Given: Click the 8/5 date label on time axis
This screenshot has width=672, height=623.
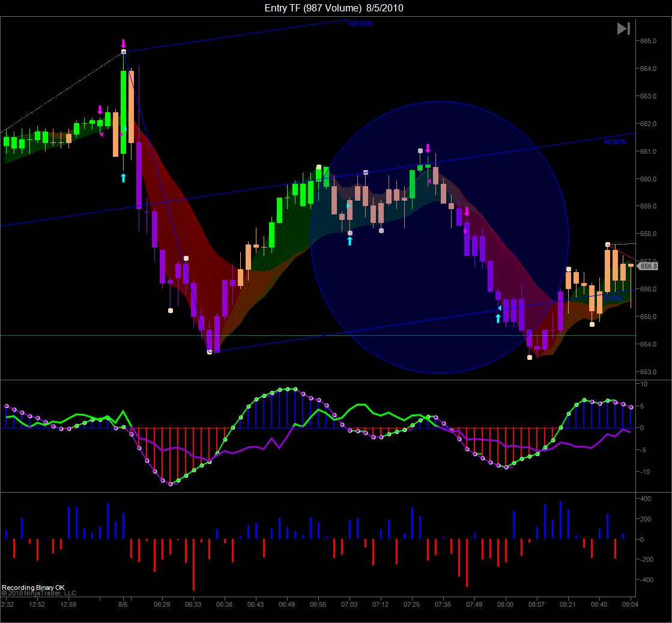Looking at the screenshot, I should pos(123,604).
